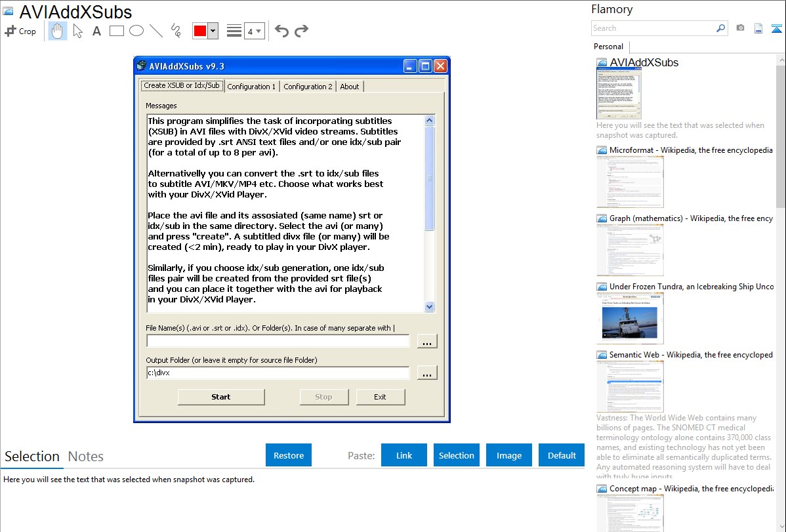The image size is (786, 532).
Task: Pick the rectangle drawing tool
Action: pos(116,31)
